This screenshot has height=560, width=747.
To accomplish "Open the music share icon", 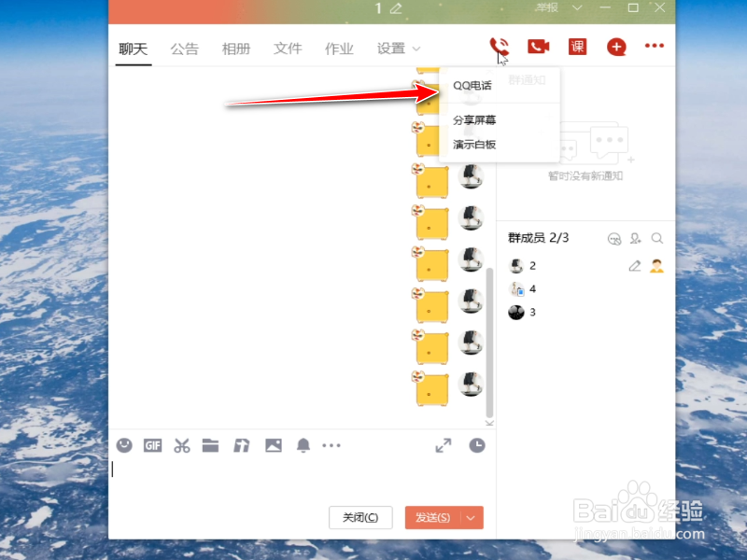I will click(242, 446).
